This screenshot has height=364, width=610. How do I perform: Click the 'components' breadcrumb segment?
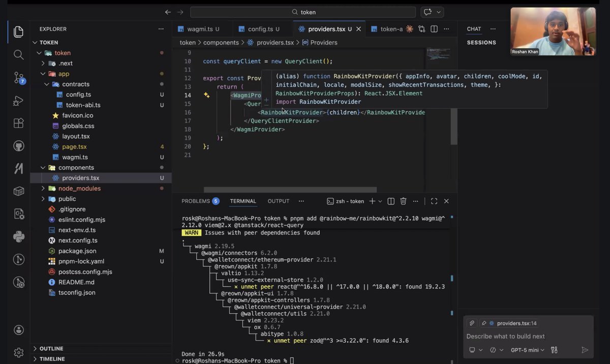pos(221,43)
